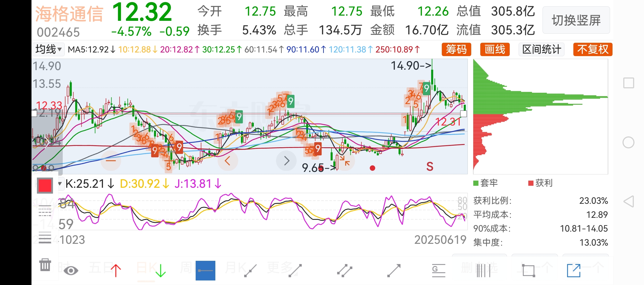Select the 日K tab behind the toolbar
Viewport: 644px width, 285px height.
[147, 268]
